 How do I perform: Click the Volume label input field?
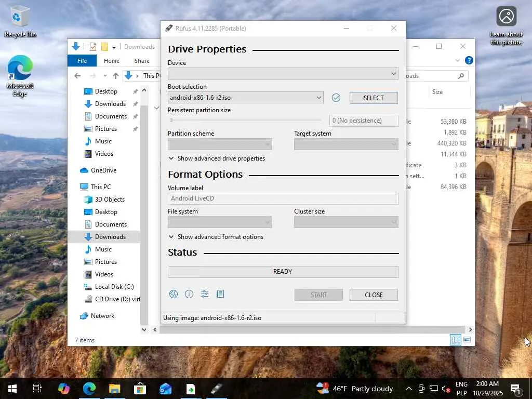click(283, 198)
